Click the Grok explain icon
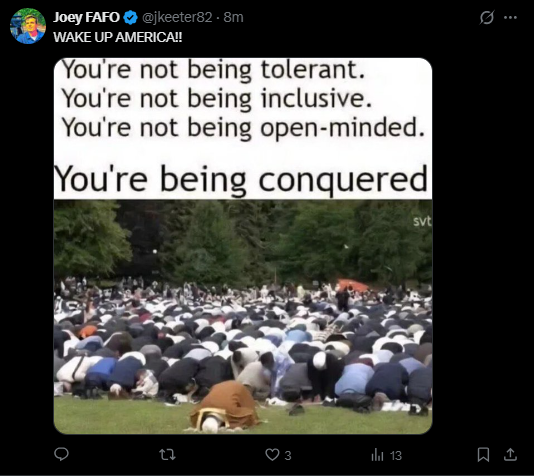 [487, 17]
